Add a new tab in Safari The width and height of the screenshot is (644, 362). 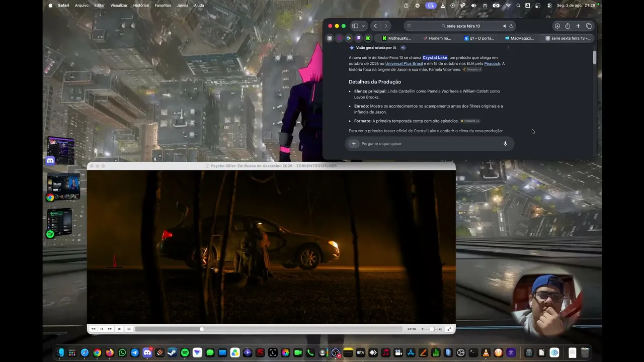tap(578, 26)
